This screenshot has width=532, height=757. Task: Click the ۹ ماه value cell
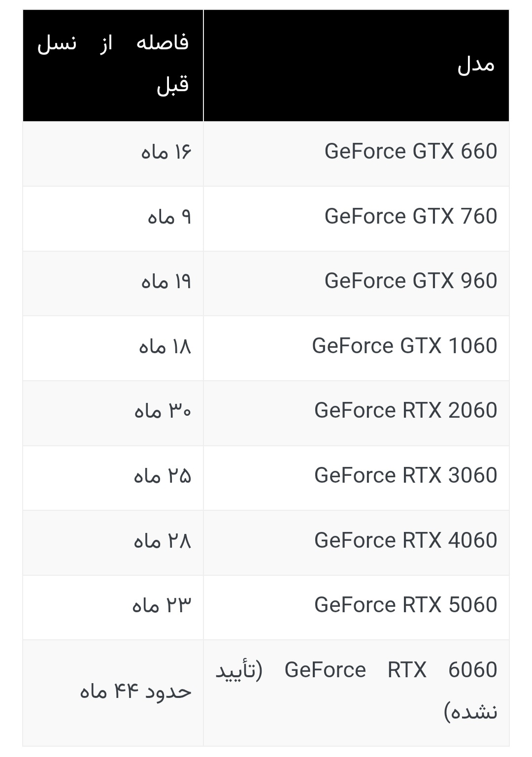tap(113, 219)
